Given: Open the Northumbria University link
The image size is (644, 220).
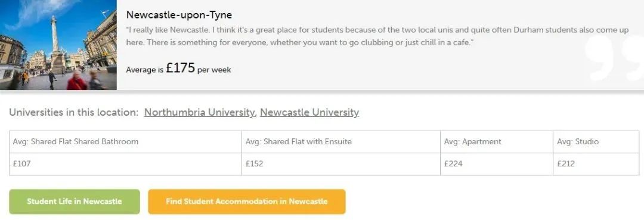Looking at the screenshot, I should point(199,112).
